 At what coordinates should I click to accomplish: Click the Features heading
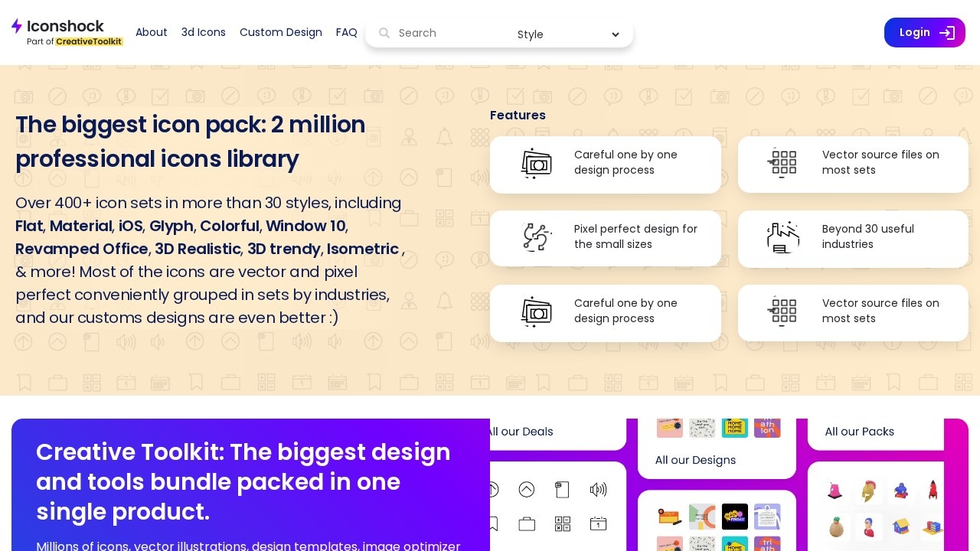point(518,116)
